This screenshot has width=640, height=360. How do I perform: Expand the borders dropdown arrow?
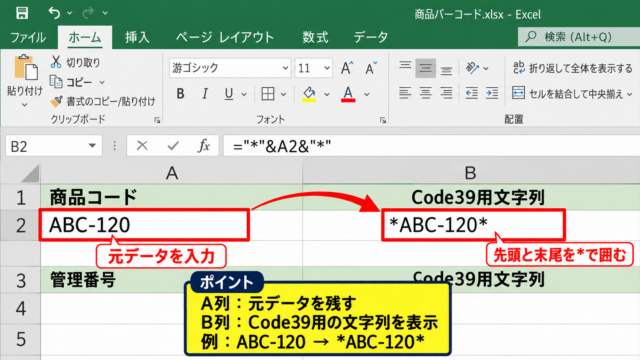point(284,94)
